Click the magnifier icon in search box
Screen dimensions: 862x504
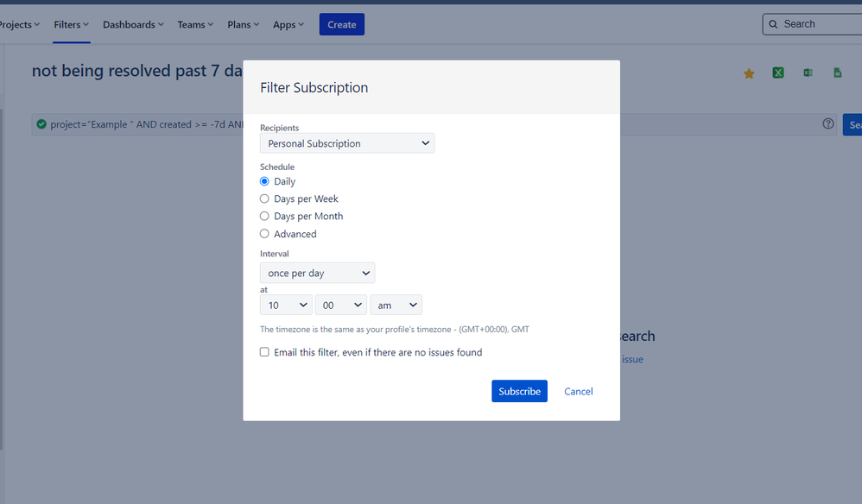point(773,24)
